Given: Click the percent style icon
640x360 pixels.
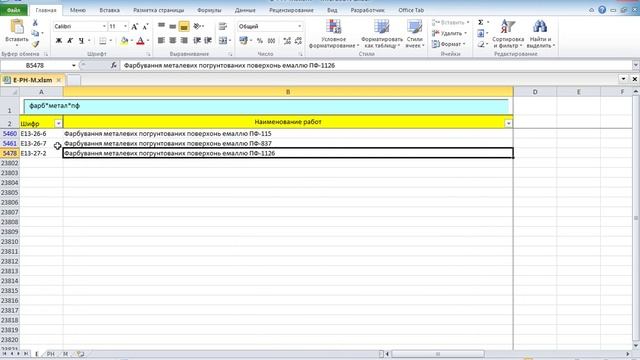Looking at the screenshot, I should coord(260,40).
